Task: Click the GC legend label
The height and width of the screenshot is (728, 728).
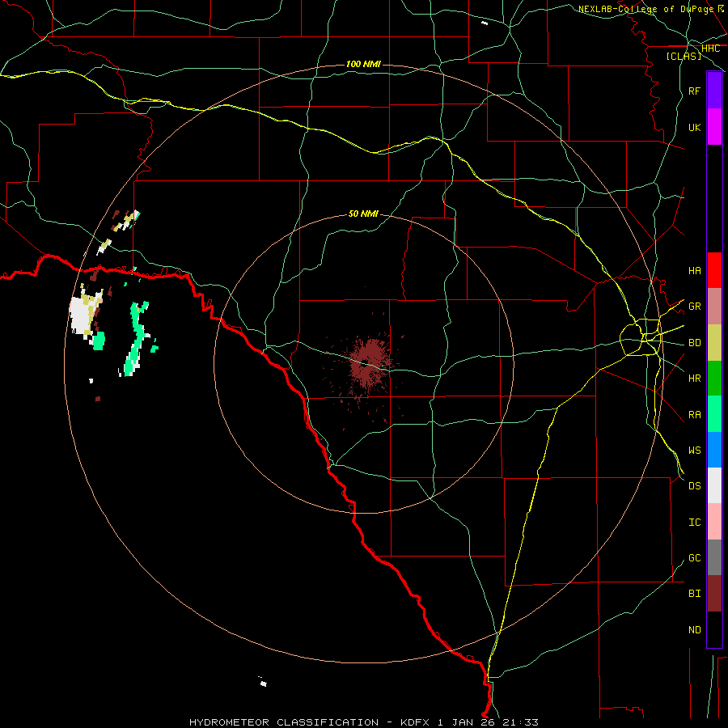Action: pos(694,558)
